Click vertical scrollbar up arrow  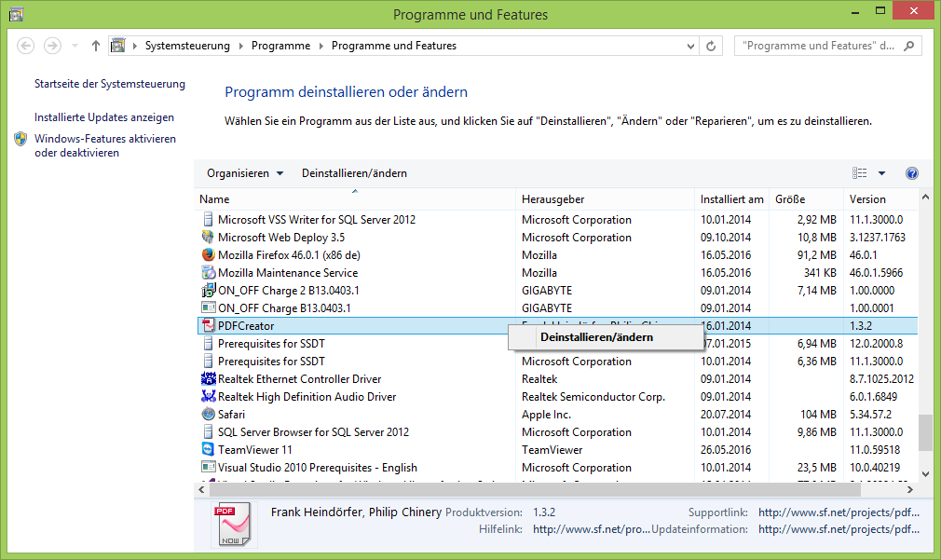(x=925, y=198)
